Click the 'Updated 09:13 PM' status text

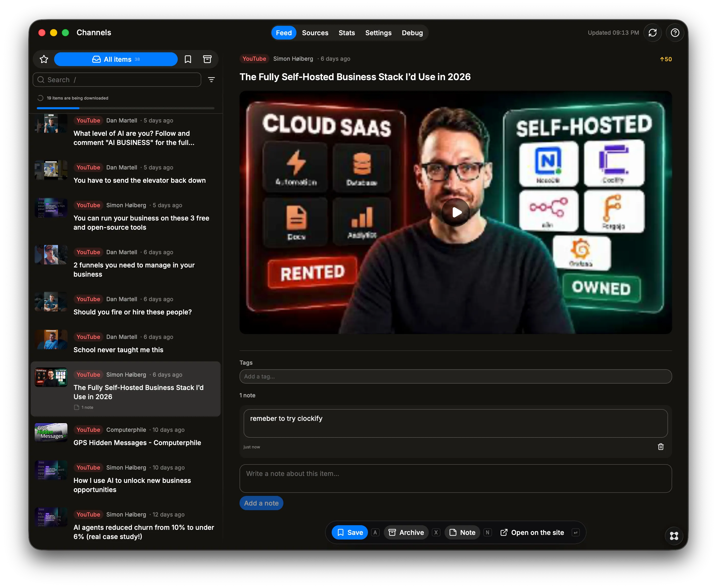[613, 33]
